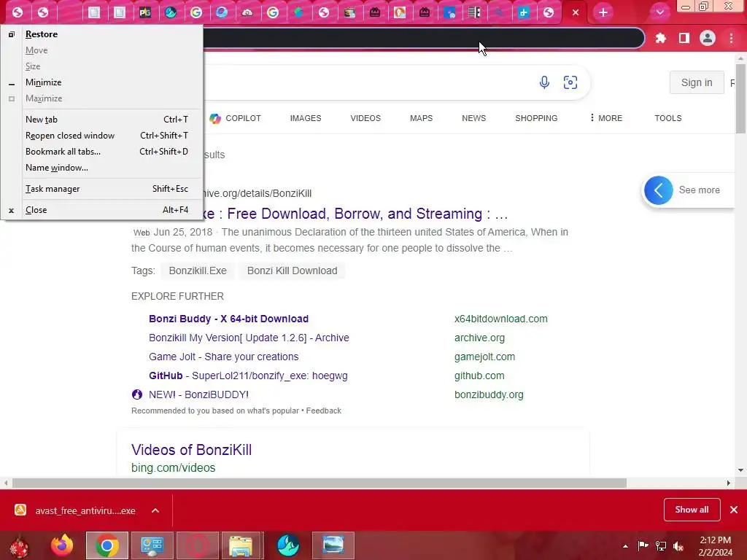Launch Firefox from taskbar

pos(62,545)
